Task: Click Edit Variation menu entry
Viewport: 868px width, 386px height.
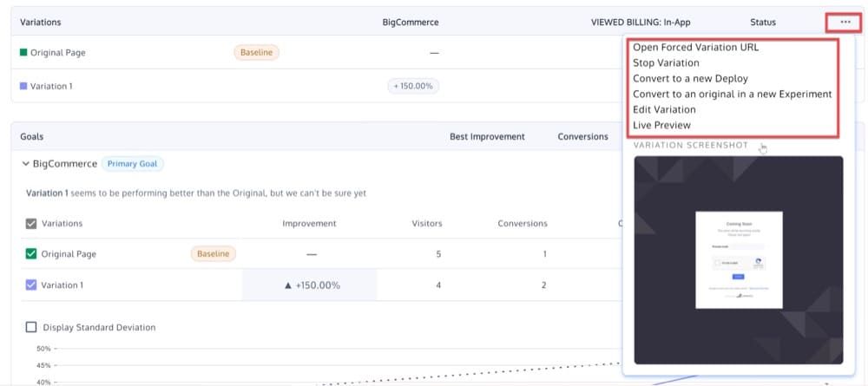Action: (664, 110)
